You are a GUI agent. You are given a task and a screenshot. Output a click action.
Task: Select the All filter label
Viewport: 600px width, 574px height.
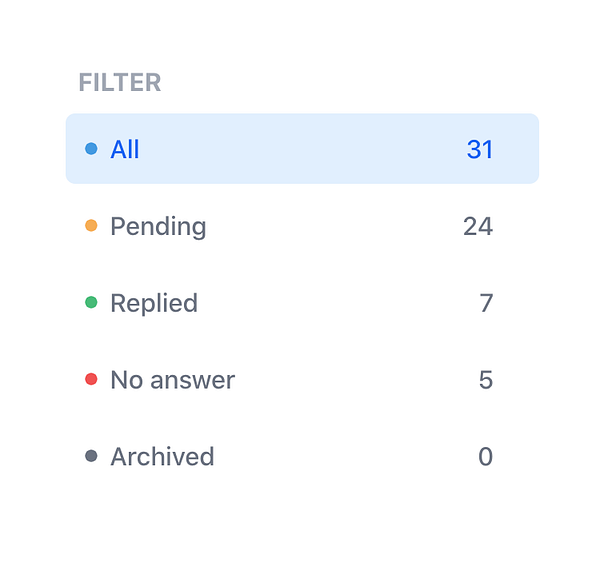[125, 149]
